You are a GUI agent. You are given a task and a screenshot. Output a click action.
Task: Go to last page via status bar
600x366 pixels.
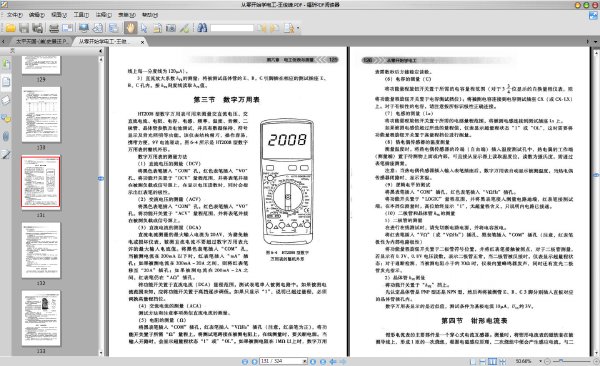click(323, 361)
